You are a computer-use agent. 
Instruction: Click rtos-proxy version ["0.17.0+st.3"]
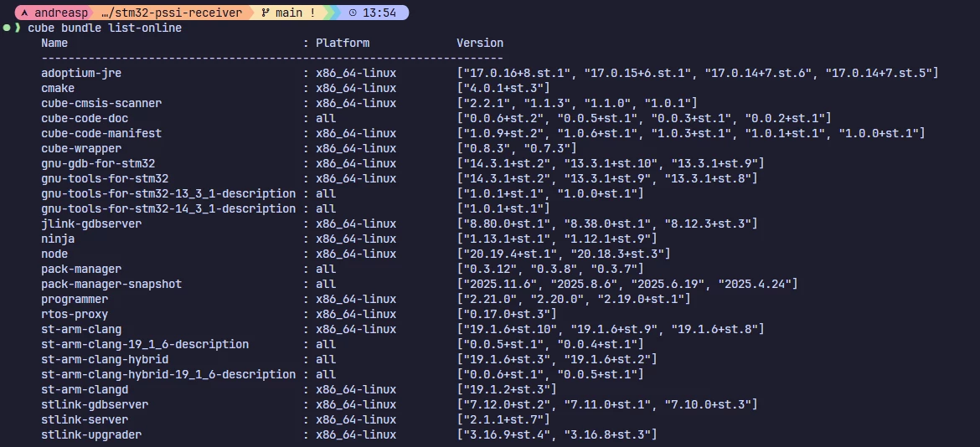506,314
